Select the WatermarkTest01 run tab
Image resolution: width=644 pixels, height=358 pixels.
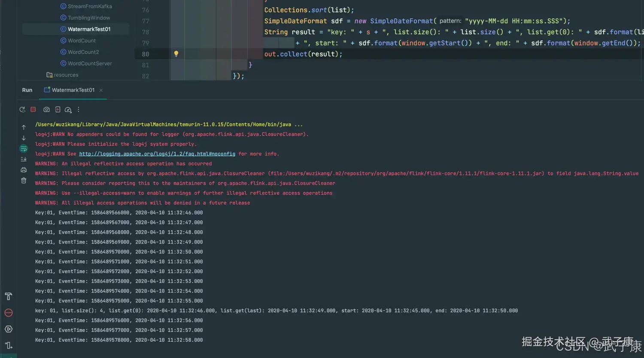click(x=73, y=90)
